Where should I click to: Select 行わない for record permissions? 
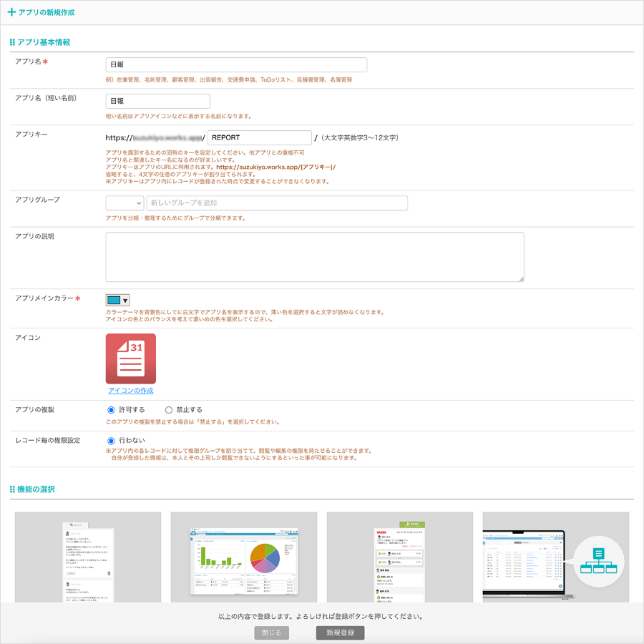111,441
